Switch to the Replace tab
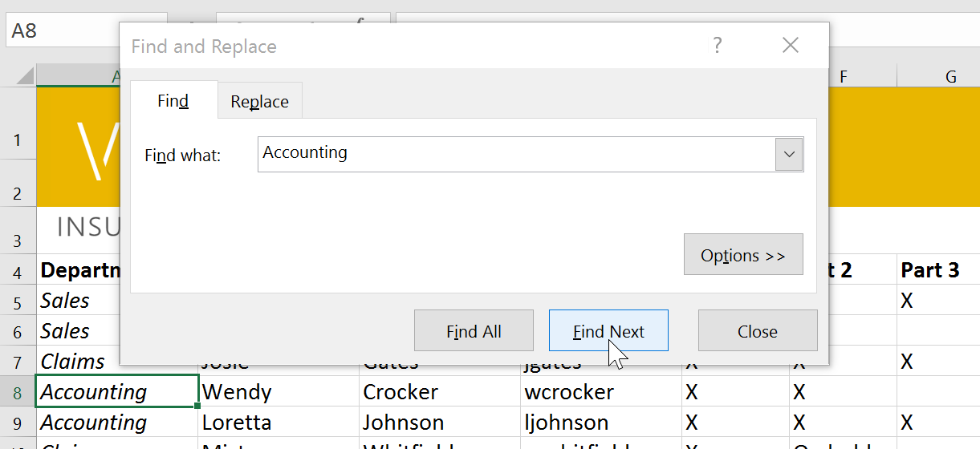Image resolution: width=980 pixels, height=449 pixels. [x=259, y=102]
